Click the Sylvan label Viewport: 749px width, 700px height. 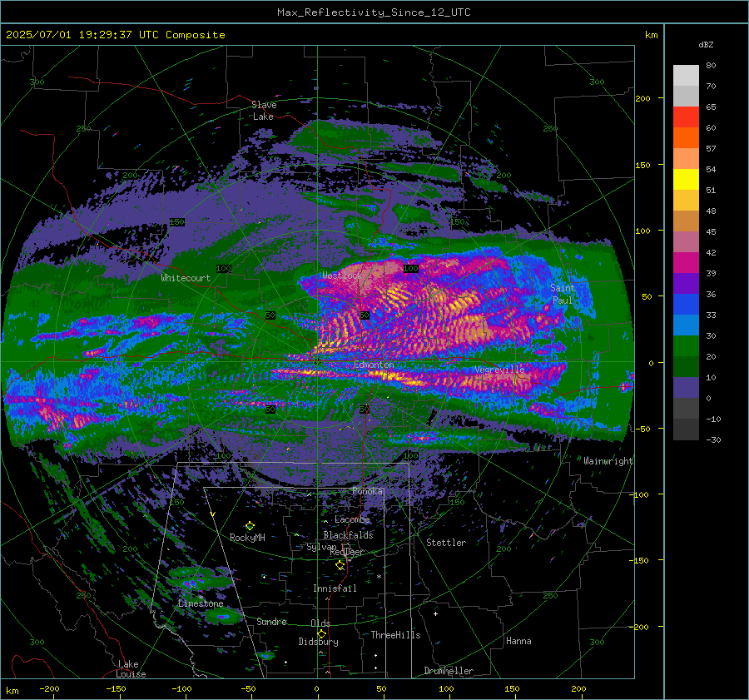pos(321,547)
